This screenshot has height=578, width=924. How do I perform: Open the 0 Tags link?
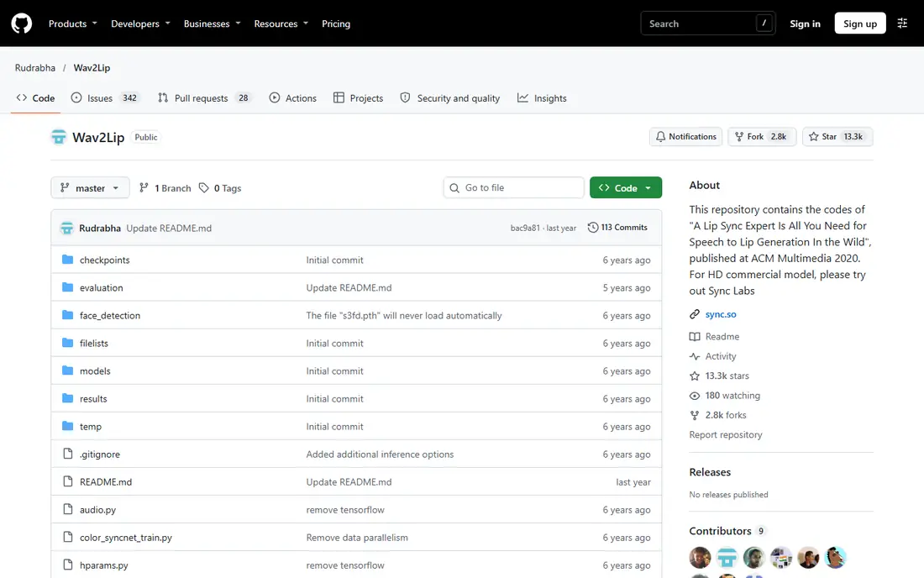[220, 188]
